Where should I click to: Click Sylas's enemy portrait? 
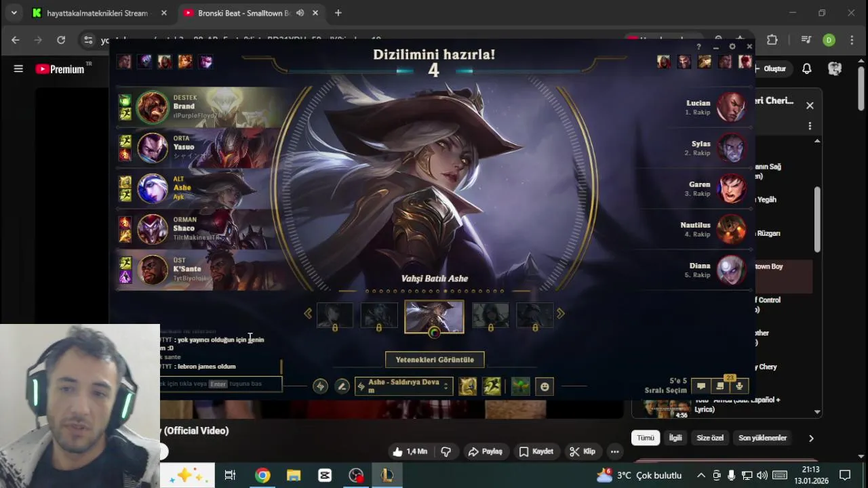[731, 148]
